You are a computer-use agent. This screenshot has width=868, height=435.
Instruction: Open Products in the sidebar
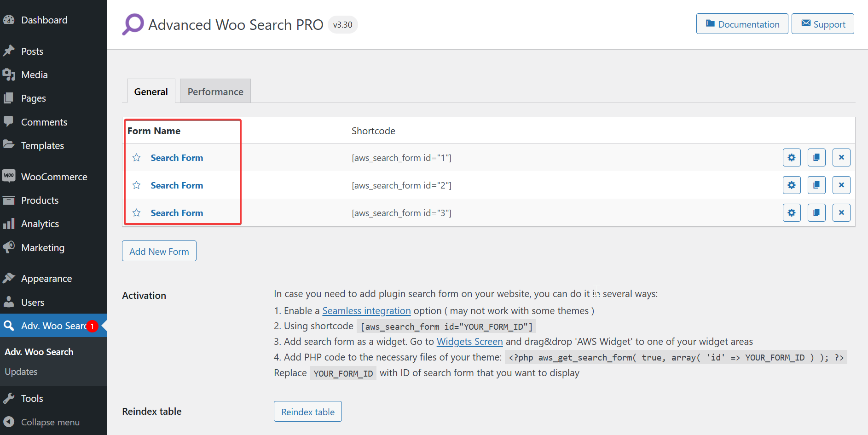tap(53, 200)
